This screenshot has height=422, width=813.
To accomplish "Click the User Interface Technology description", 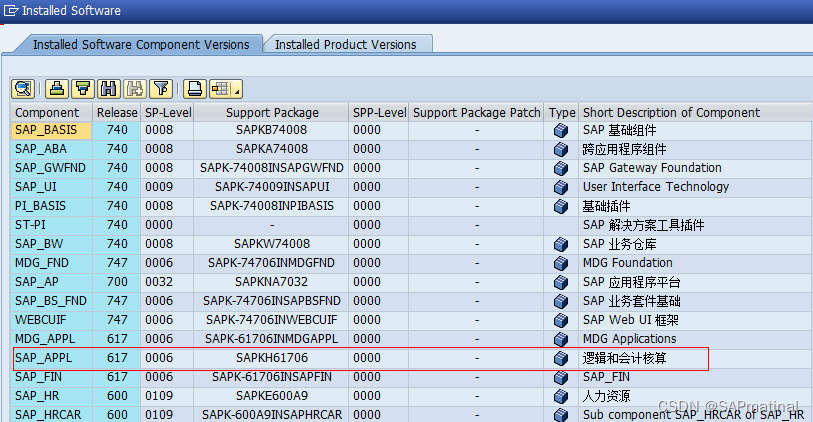I will (655, 187).
